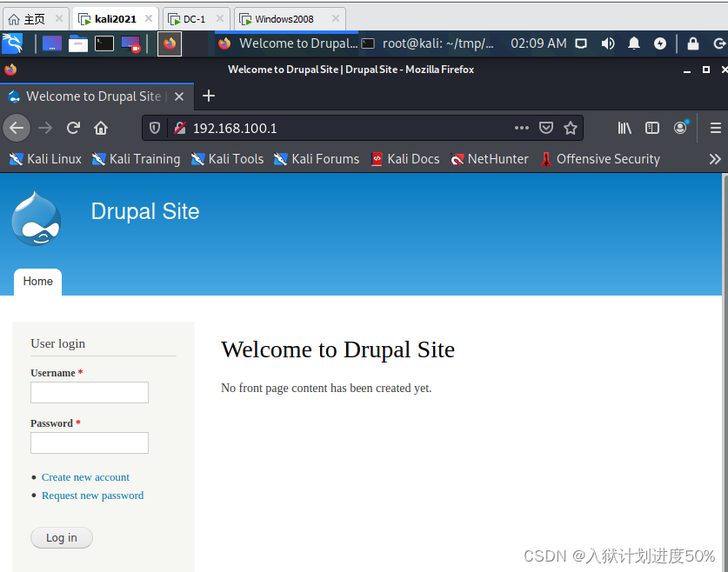
Task: Open Firefox library icon
Action: pos(624,128)
